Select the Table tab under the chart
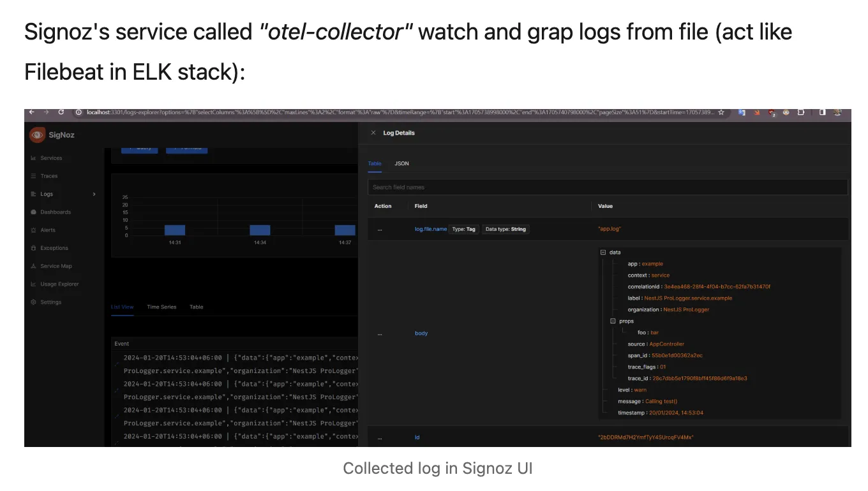This screenshot has width=868, height=491. (x=197, y=307)
